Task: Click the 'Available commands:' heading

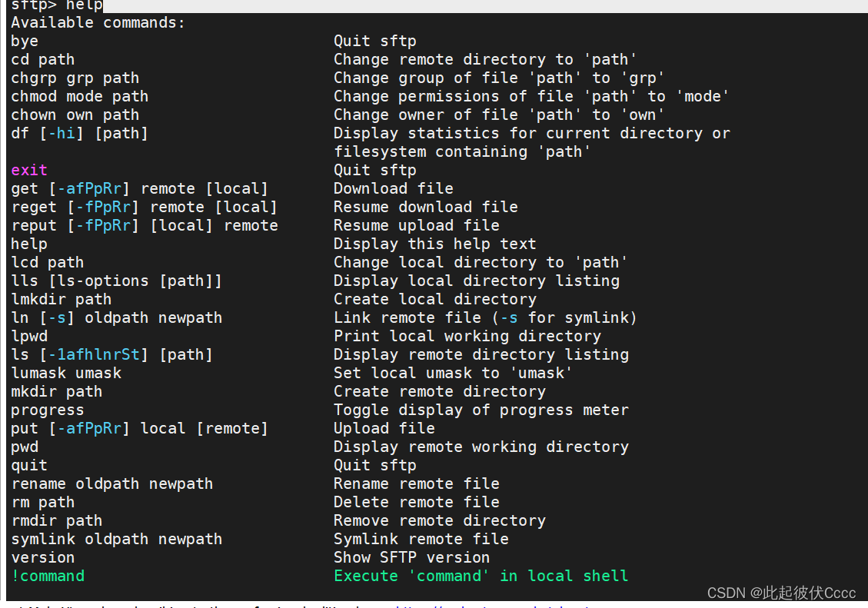Action: pyautogui.click(x=98, y=22)
